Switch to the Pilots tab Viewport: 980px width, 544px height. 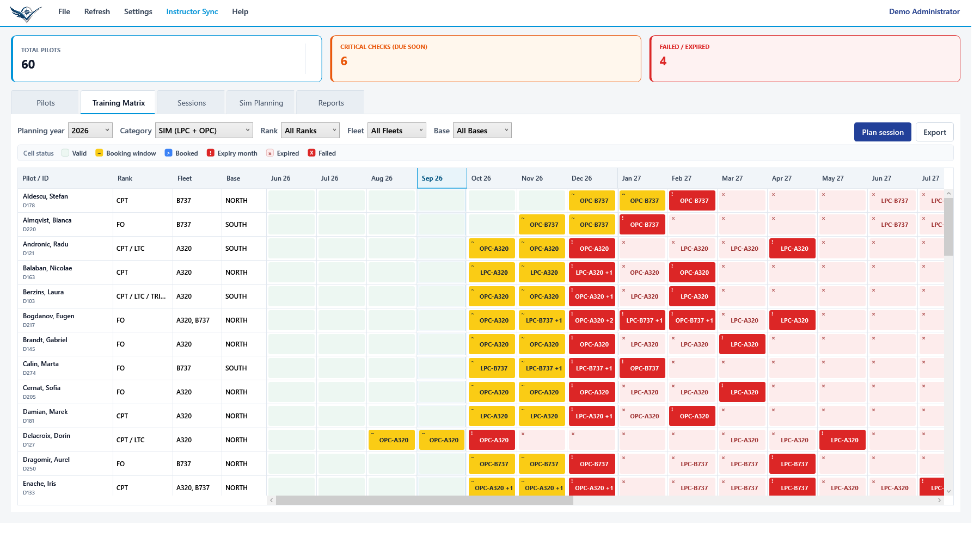(46, 103)
